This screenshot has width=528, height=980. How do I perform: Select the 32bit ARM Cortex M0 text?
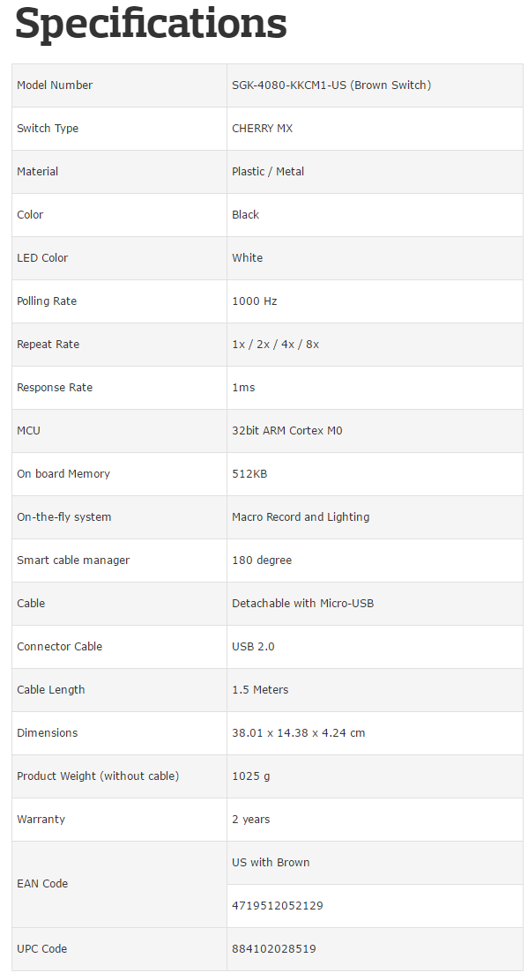(287, 430)
